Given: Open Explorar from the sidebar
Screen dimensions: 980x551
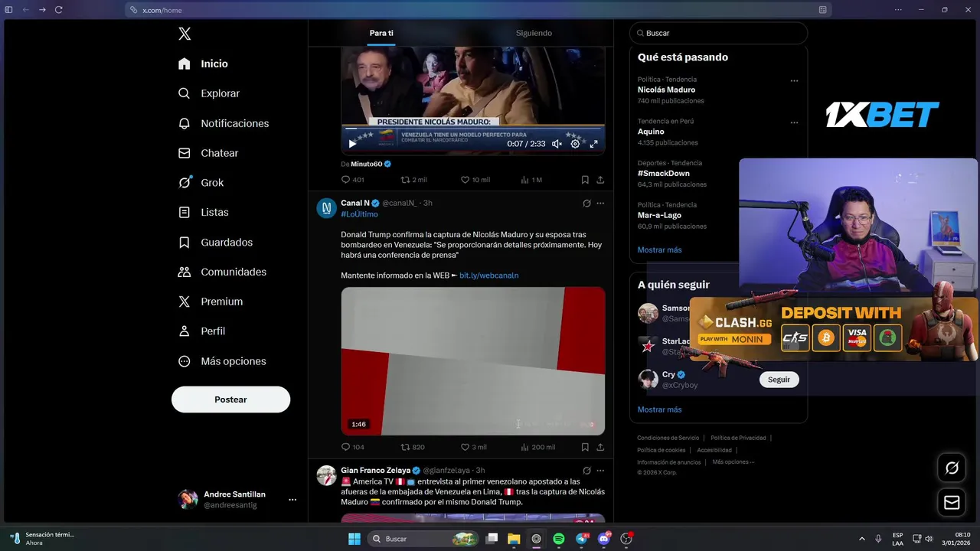Looking at the screenshot, I should (x=209, y=93).
